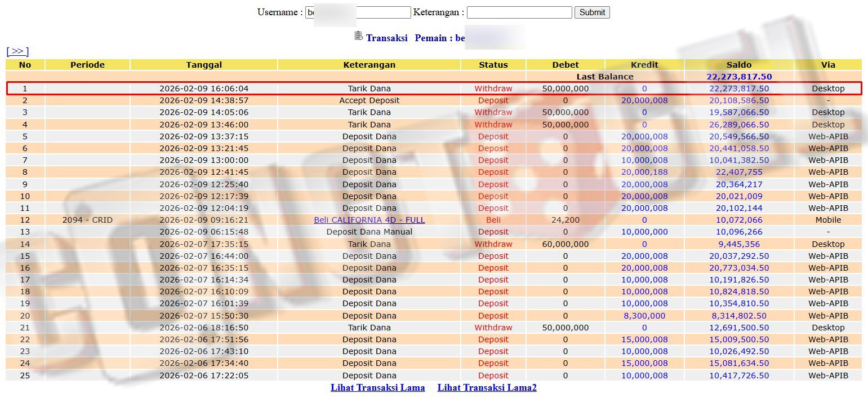Image resolution: width=868 pixels, height=402 pixels.
Task: Open the [>>] next page link
Action: (x=17, y=51)
